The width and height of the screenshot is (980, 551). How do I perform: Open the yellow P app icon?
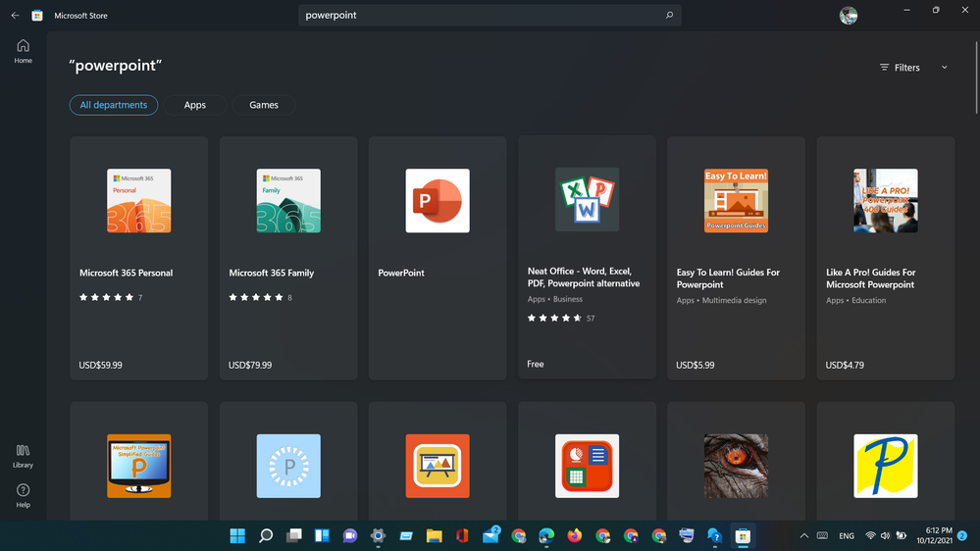[886, 466]
